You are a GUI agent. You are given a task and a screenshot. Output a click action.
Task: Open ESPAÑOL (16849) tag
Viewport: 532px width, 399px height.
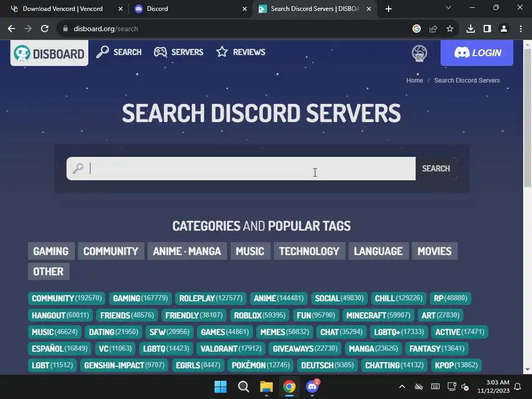[x=60, y=349]
